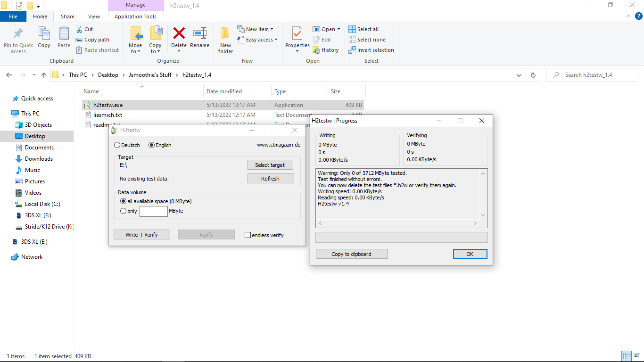Choose the 'only' MByte radio option
644x362 pixels.
pos(124,211)
